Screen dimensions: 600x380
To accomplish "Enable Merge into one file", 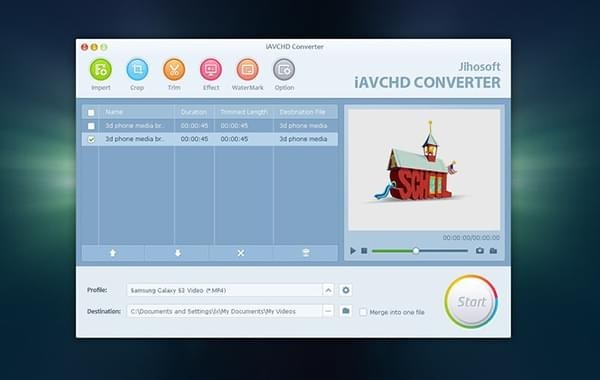I will click(363, 312).
